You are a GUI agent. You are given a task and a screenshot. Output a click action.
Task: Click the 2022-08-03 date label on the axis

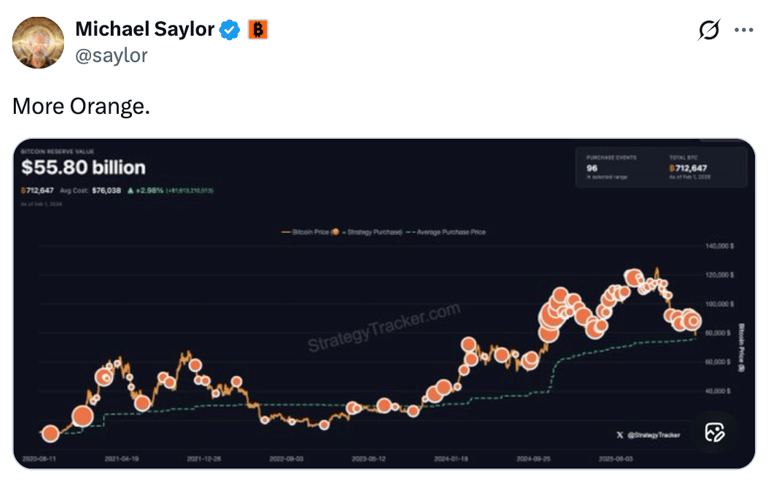pyautogui.click(x=287, y=458)
